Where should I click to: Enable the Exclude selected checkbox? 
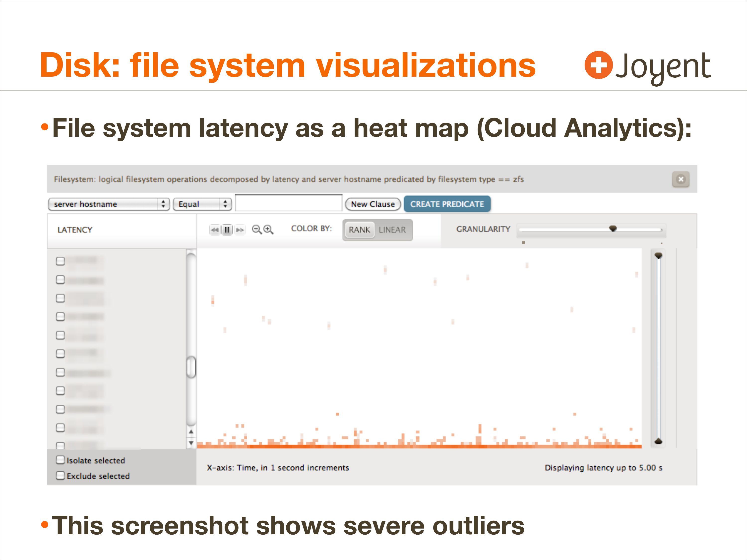click(61, 475)
